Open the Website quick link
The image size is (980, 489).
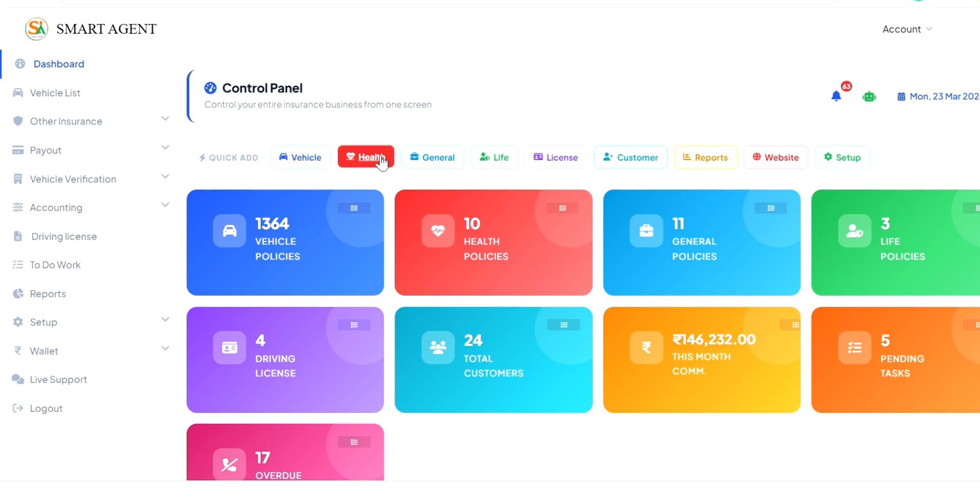(776, 157)
